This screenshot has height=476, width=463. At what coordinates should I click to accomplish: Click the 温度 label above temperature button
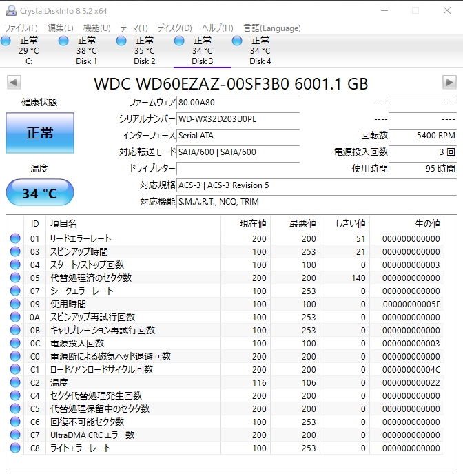pos(39,168)
